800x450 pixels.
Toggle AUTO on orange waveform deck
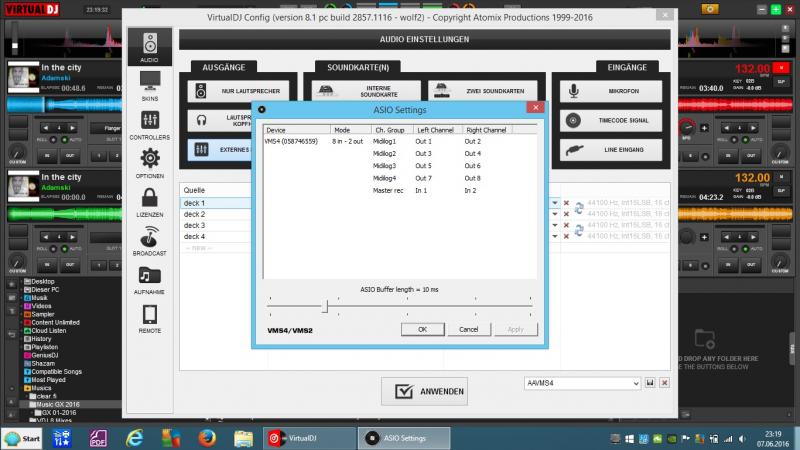[745, 249]
